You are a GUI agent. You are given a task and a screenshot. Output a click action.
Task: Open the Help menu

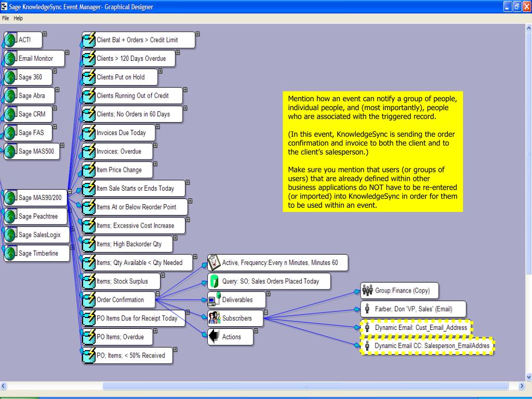pyautogui.click(x=18, y=18)
